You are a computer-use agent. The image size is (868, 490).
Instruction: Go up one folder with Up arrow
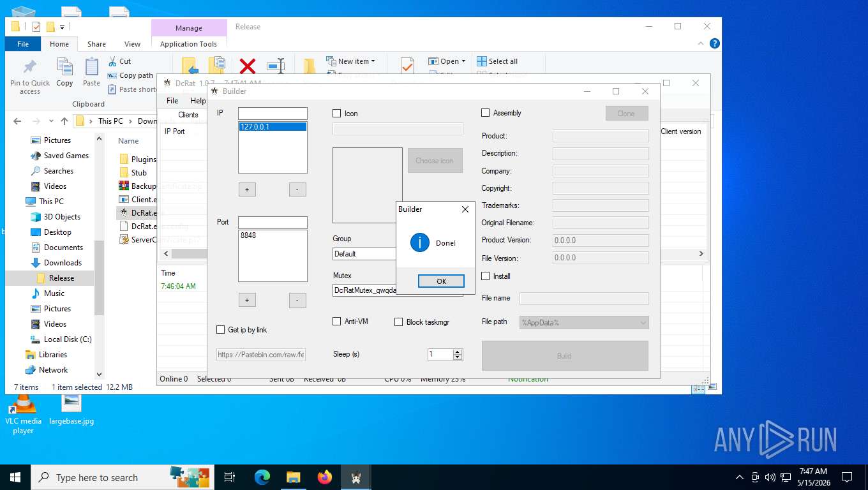(x=64, y=121)
